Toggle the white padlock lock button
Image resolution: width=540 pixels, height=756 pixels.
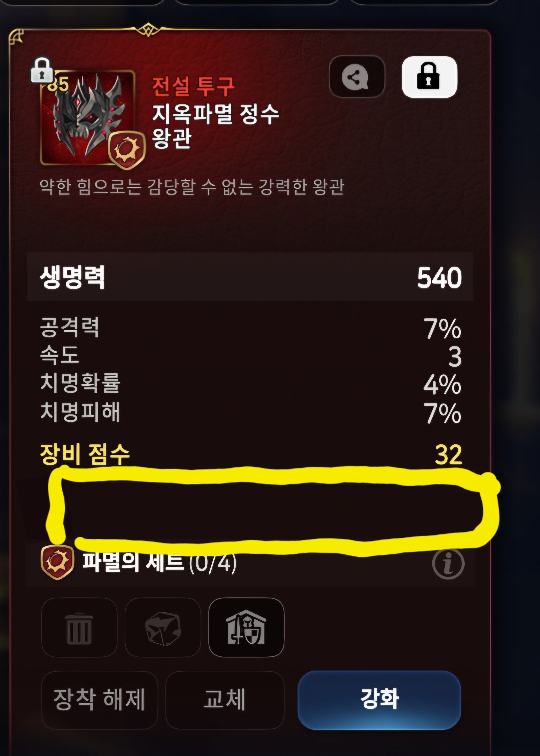point(429,77)
